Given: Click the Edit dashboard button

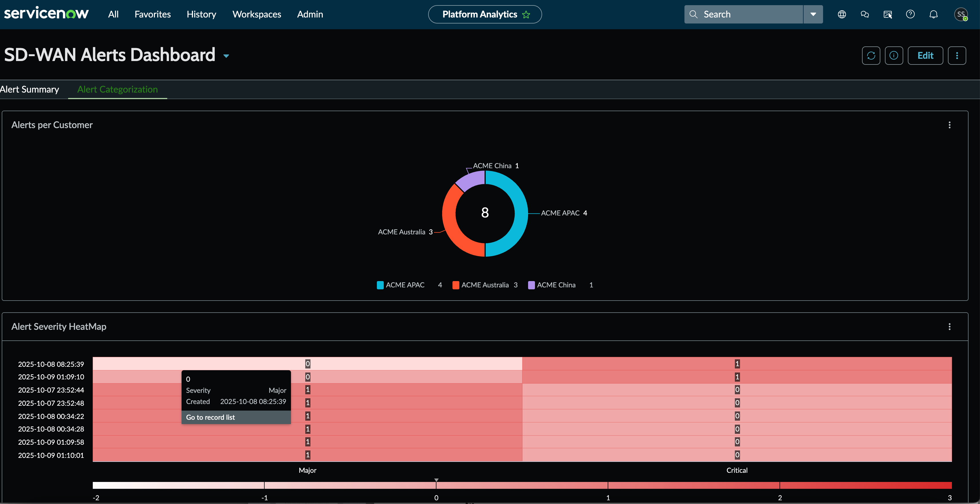Looking at the screenshot, I should (x=925, y=56).
